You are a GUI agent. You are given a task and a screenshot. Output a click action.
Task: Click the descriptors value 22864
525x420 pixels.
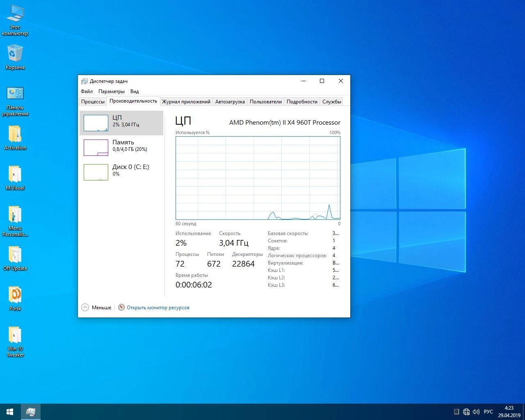tap(243, 264)
